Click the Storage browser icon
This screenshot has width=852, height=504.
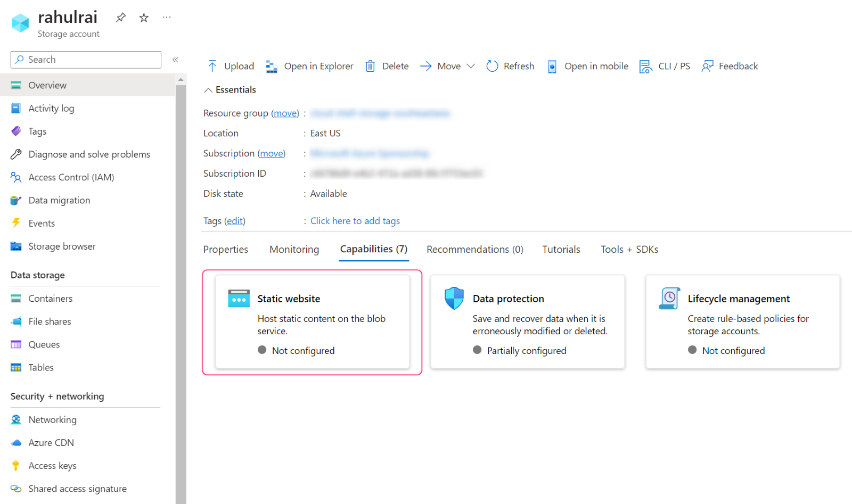[x=16, y=246]
